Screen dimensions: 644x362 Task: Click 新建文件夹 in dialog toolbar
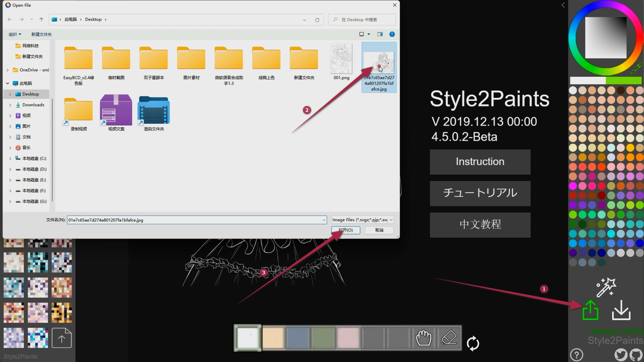point(41,34)
